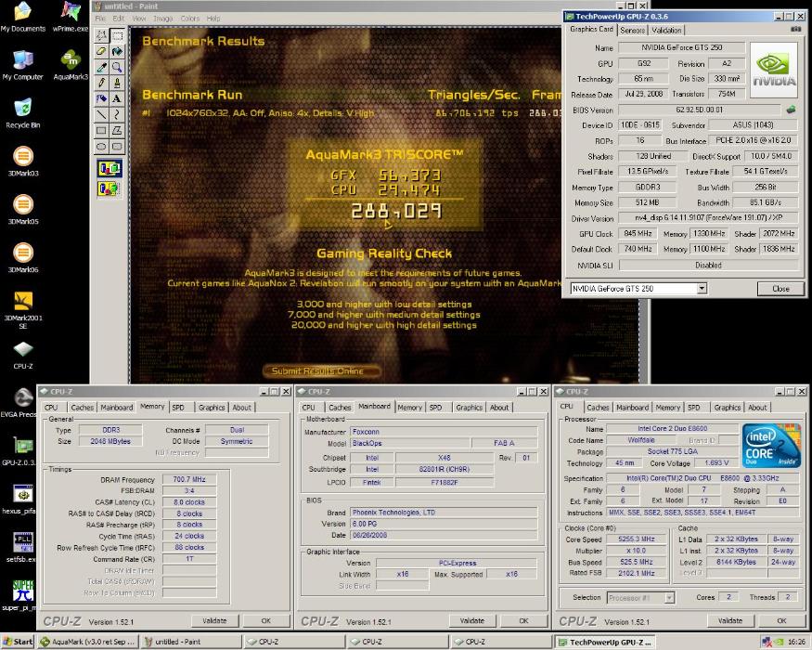The image size is (812, 650).
Task: Click the DRAM Frequency value 700.7 MHz
Action: pos(189,479)
